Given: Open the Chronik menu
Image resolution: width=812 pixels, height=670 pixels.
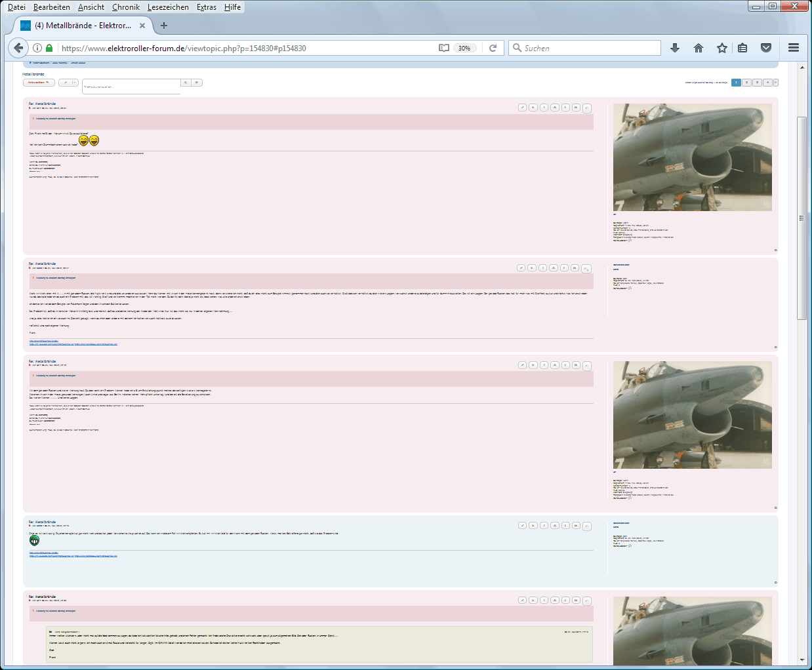Looking at the screenshot, I should click(126, 7).
